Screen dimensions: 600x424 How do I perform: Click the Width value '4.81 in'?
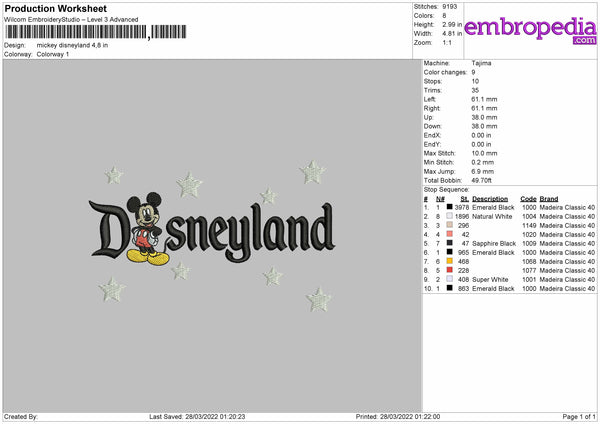452,34
